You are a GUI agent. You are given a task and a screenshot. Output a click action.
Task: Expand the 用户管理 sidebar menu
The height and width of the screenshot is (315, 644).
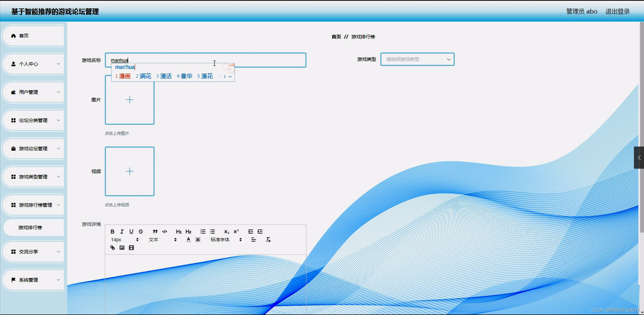(33, 92)
